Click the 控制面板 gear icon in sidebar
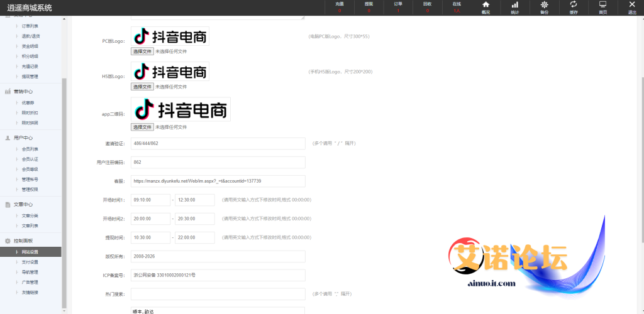This screenshot has height=314, width=644. coord(8,241)
